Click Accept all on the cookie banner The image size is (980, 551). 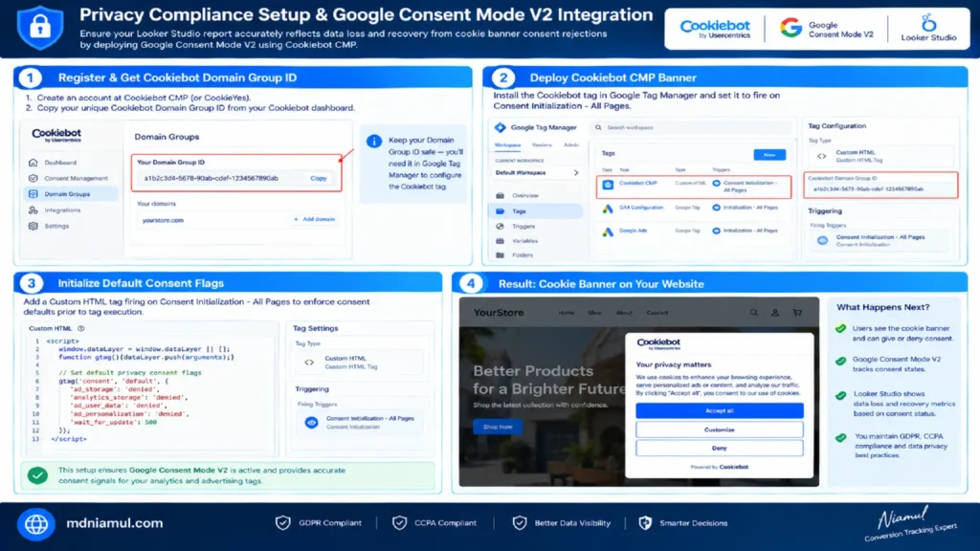(720, 410)
